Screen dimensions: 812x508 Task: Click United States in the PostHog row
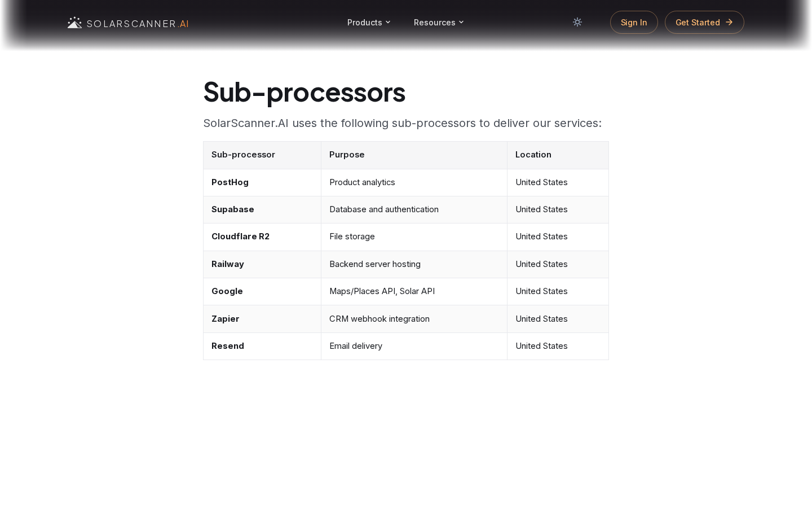pos(558,183)
